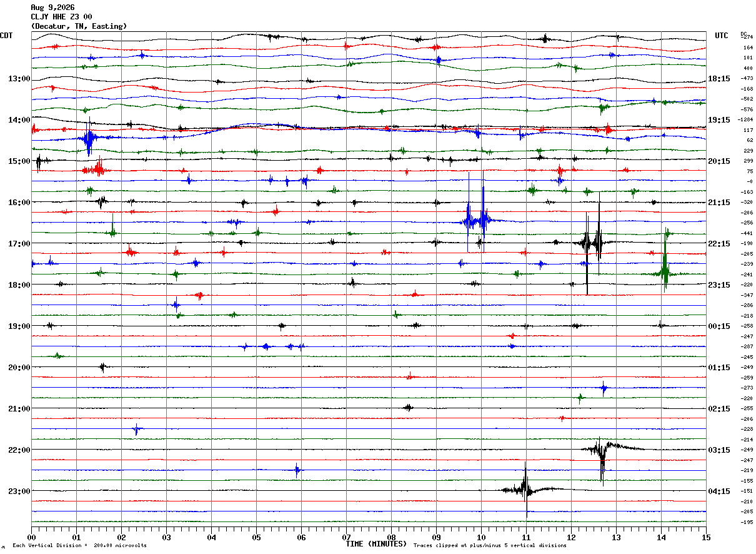This screenshot has height=554, width=756.
Task: Click the 20:15 UTC time label
Action: pos(719,161)
